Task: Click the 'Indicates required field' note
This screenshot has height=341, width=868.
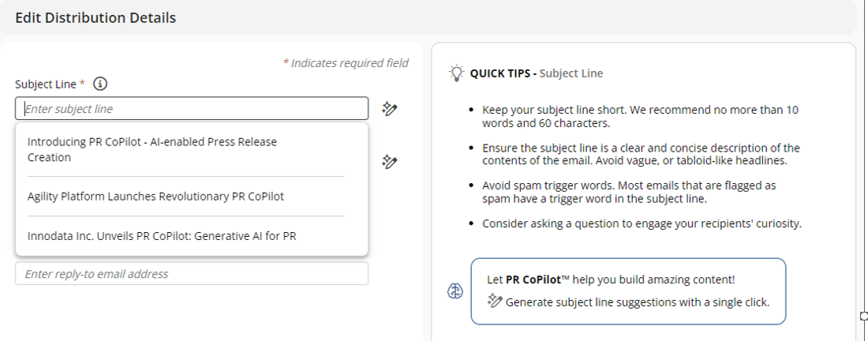Action: click(346, 63)
